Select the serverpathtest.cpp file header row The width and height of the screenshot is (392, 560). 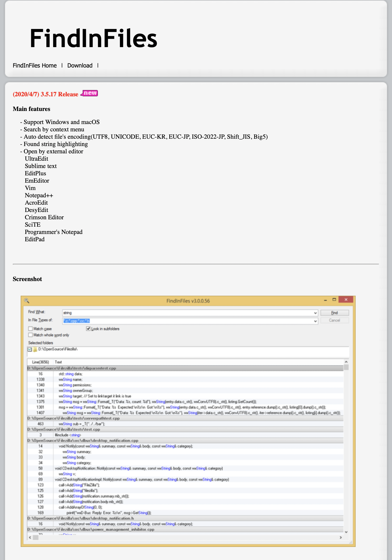coord(185,418)
